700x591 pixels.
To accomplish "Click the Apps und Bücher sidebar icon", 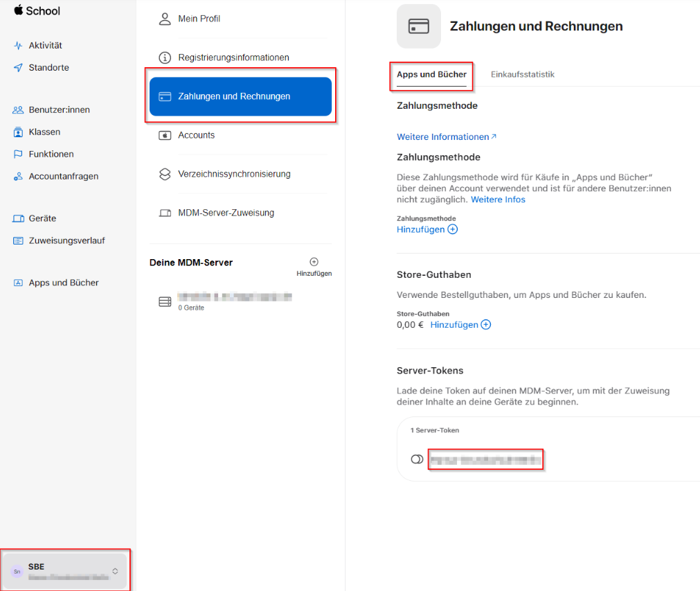I will click(18, 283).
